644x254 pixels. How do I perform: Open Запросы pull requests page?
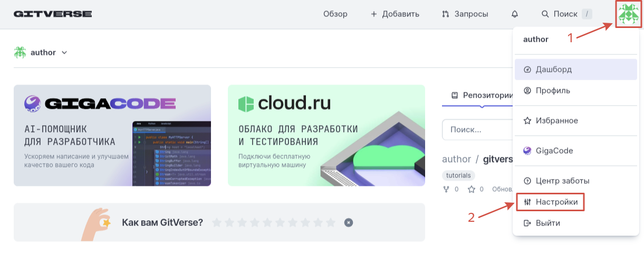click(x=465, y=14)
